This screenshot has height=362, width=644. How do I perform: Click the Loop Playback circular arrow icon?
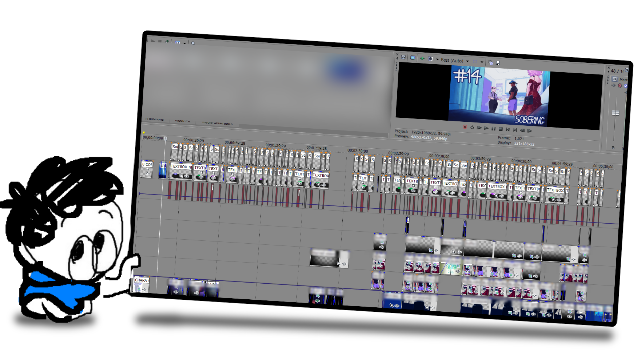pyautogui.click(x=472, y=127)
